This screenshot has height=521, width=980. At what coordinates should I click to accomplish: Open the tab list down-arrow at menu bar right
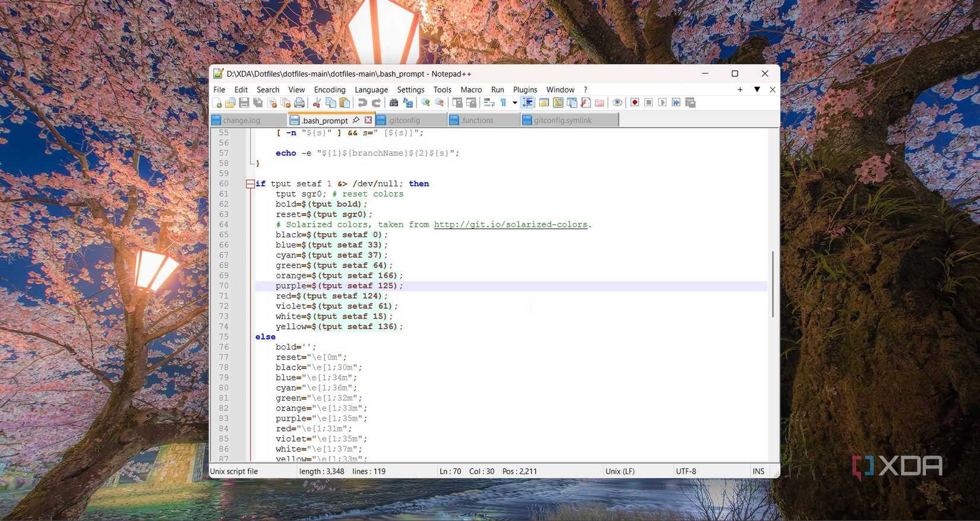coord(757,90)
